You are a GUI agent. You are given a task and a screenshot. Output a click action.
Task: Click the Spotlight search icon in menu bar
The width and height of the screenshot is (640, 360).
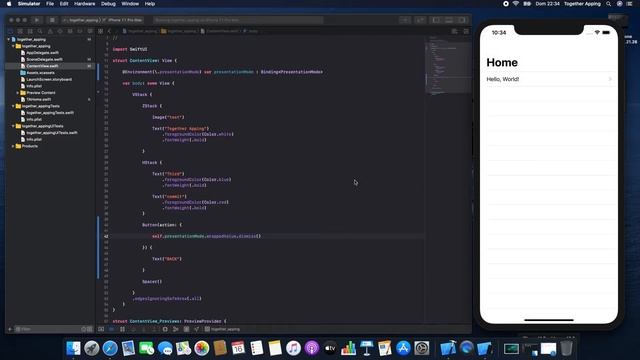point(609,4)
